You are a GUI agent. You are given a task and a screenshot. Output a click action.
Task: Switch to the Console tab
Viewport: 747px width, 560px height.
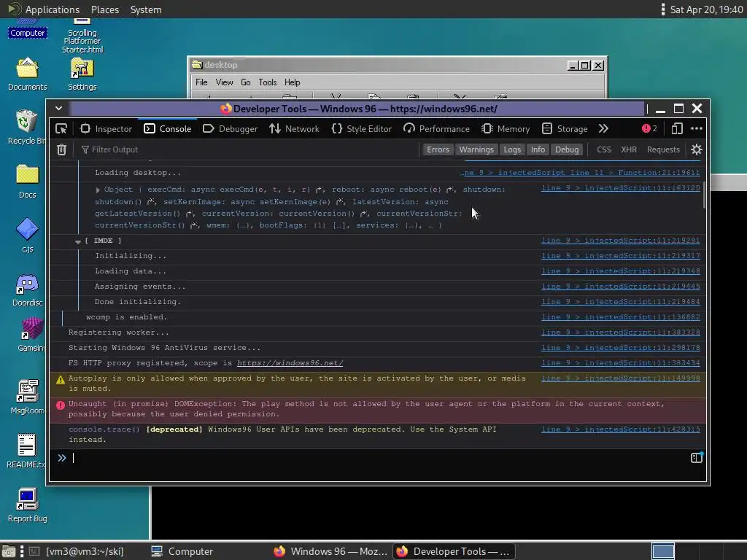point(168,128)
